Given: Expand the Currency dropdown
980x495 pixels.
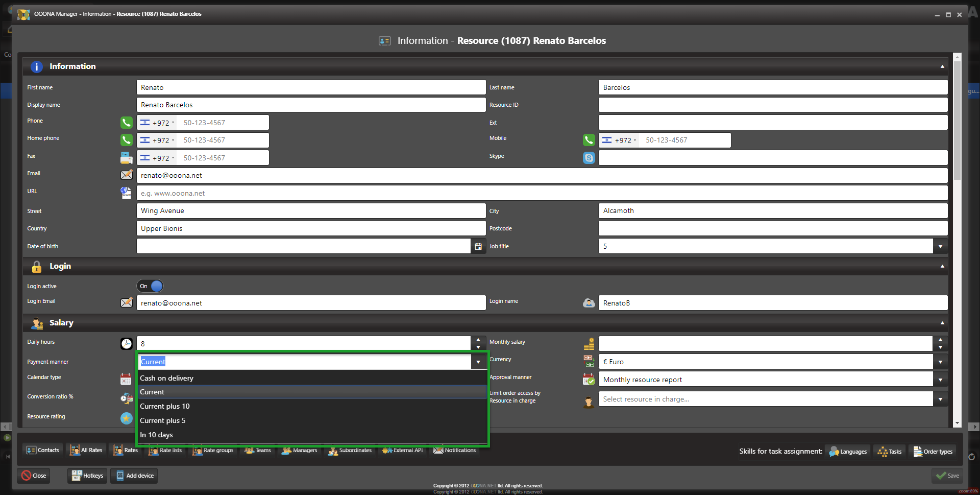Looking at the screenshot, I should 940,362.
